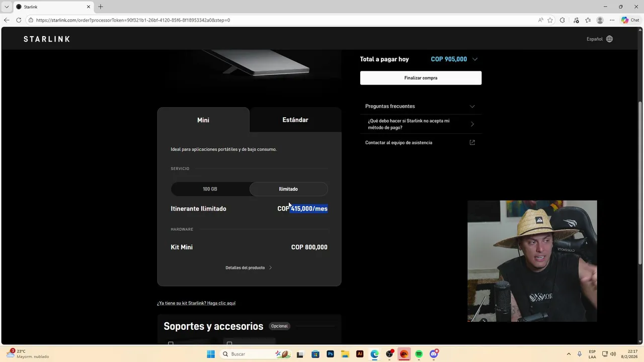Open the language globe icon
This screenshot has width=644, height=362.
click(x=609, y=39)
